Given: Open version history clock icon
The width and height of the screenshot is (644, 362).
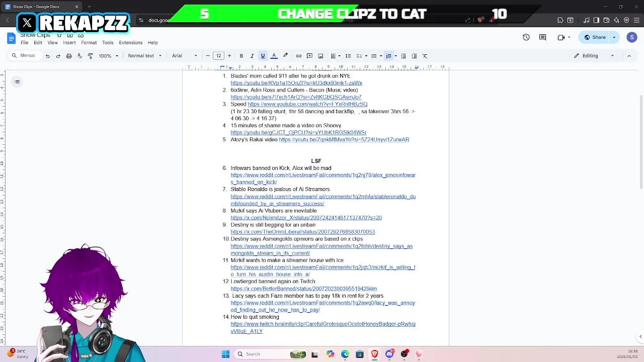Looking at the screenshot, I should (x=526, y=37).
